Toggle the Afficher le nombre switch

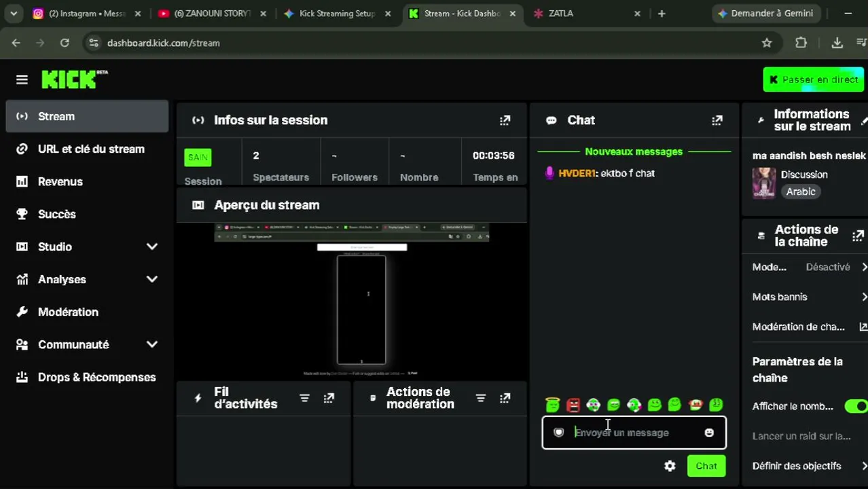coord(856,406)
